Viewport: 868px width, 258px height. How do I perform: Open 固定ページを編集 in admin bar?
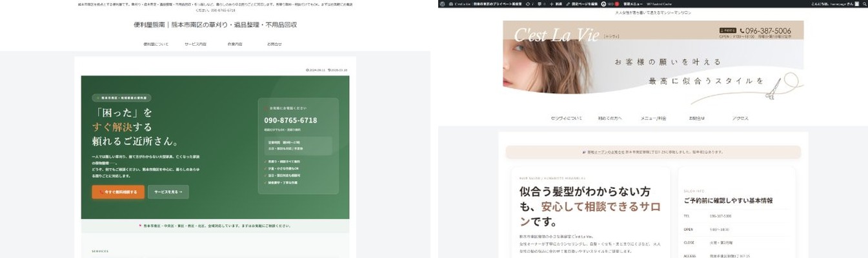pyautogui.click(x=583, y=4)
